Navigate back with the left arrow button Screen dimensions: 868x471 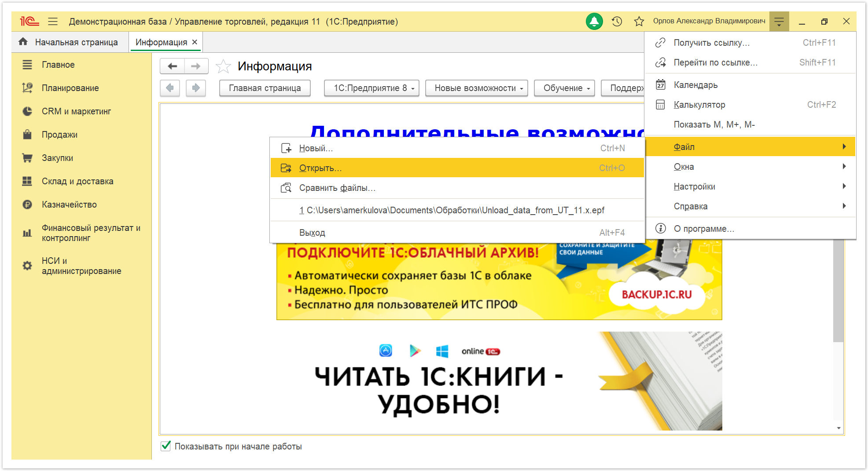point(172,66)
